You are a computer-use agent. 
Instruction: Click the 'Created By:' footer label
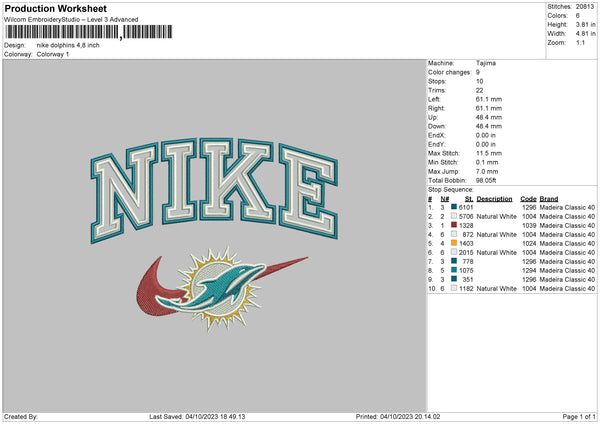[x=21, y=416]
